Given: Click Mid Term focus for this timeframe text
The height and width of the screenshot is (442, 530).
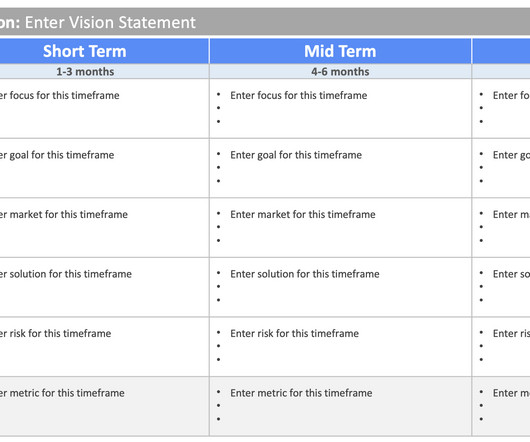Looking at the screenshot, I should tap(298, 95).
